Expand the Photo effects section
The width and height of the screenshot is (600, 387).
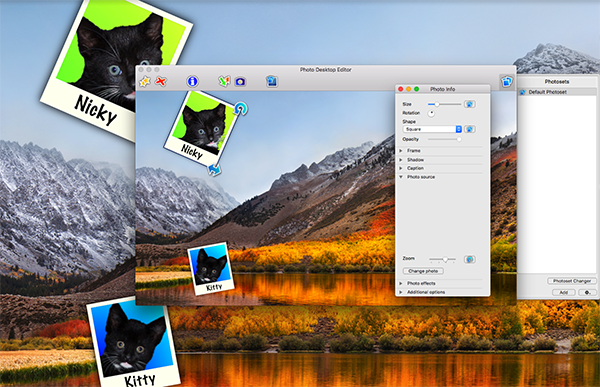coord(401,283)
